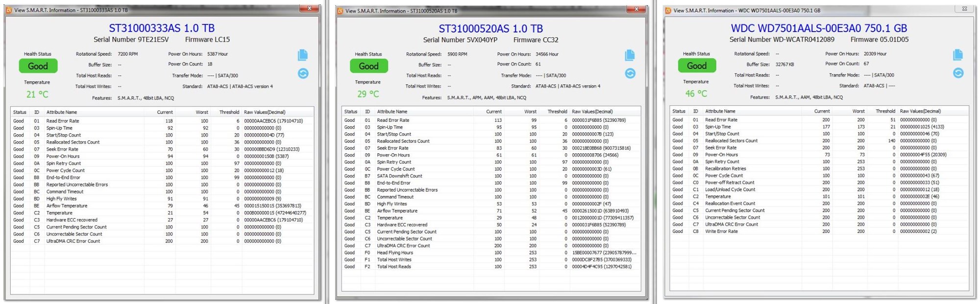Click the green Good health badge for ST31000520AS
The height and width of the screenshot is (304, 980).
pyautogui.click(x=368, y=66)
